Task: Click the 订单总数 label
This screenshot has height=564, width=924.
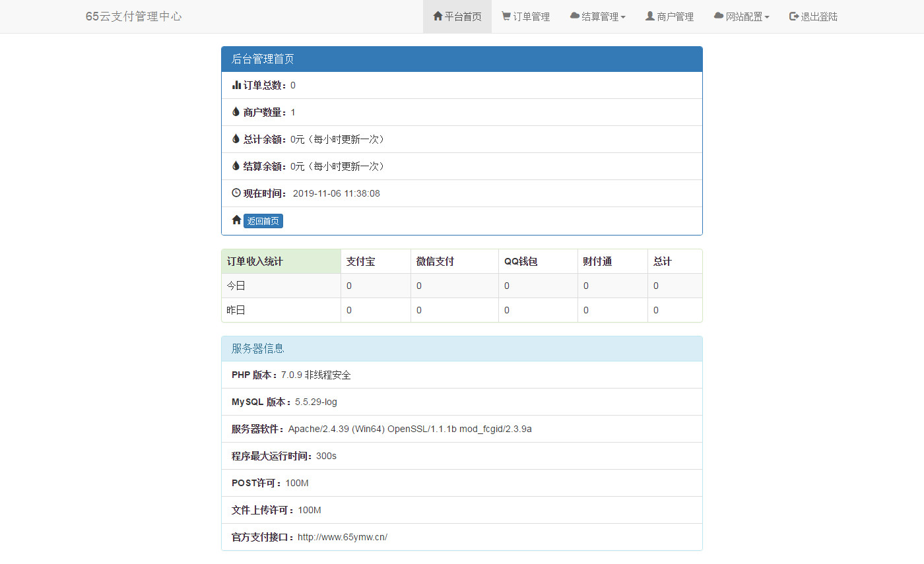Action: 265,85
